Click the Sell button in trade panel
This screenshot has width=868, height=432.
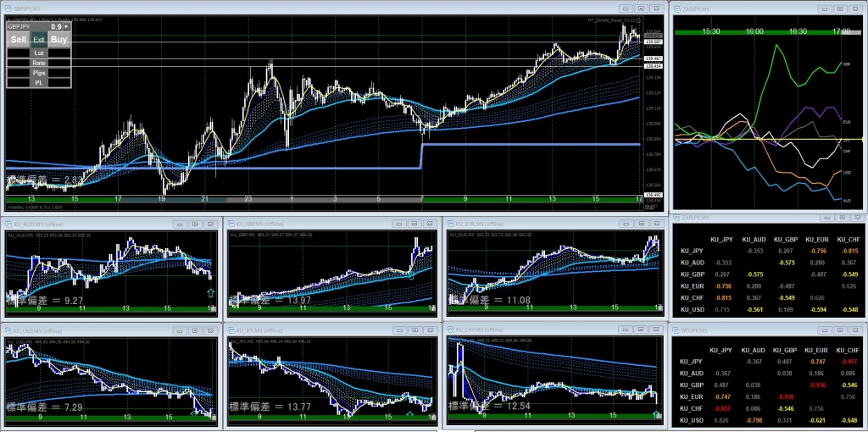tap(19, 39)
